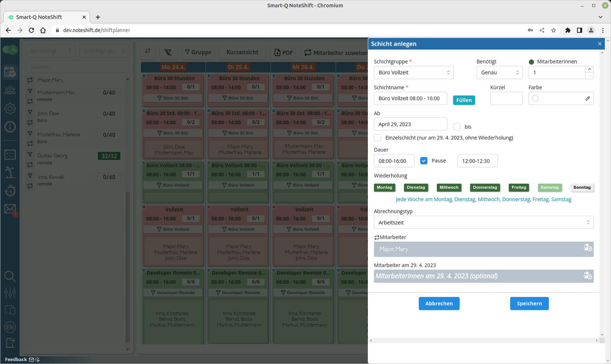This screenshot has height=364, width=611.
Task: Increase MitarbeiterInnen count with up arrow
Action: tap(589, 69)
